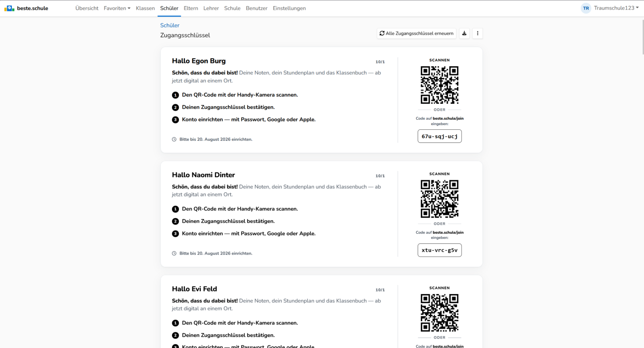644x348 pixels.
Task: Click heading "Hallo Egon Burg"
Action: pos(199,61)
